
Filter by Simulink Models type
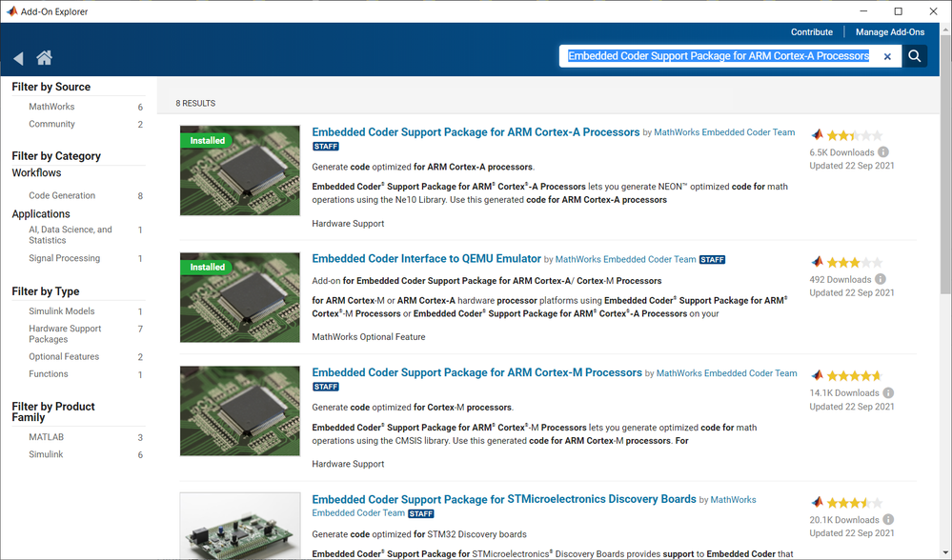61,310
